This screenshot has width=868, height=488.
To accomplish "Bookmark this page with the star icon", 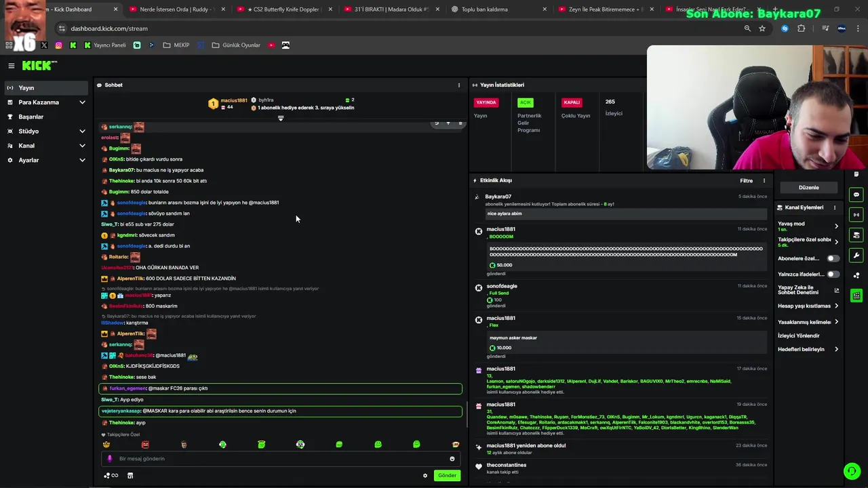I will tap(762, 28).
